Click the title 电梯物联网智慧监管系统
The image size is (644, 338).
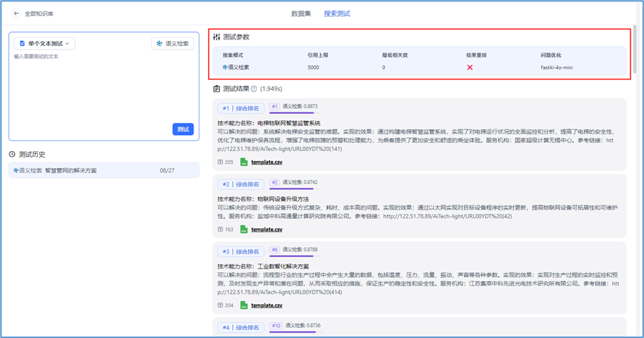pyautogui.click(x=288, y=123)
